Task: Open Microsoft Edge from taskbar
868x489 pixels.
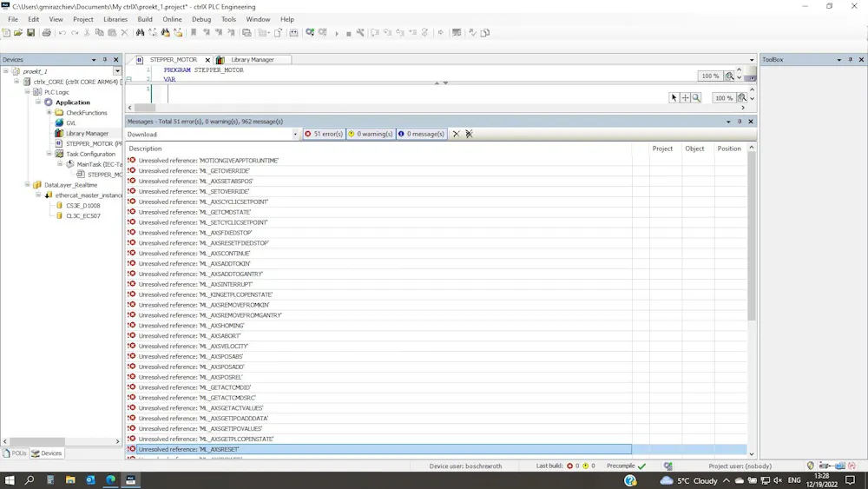Action: point(111,480)
